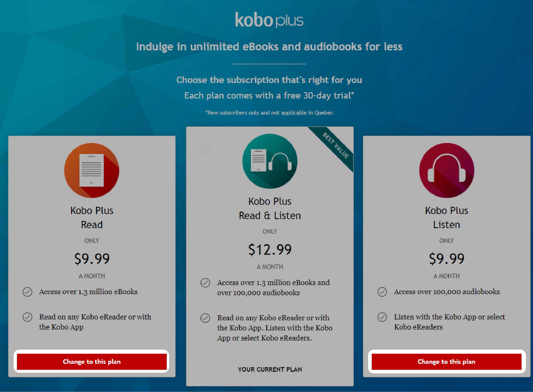
Task: Click the 'Indulge in unlimited eBooks' headline
Action: (x=269, y=47)
